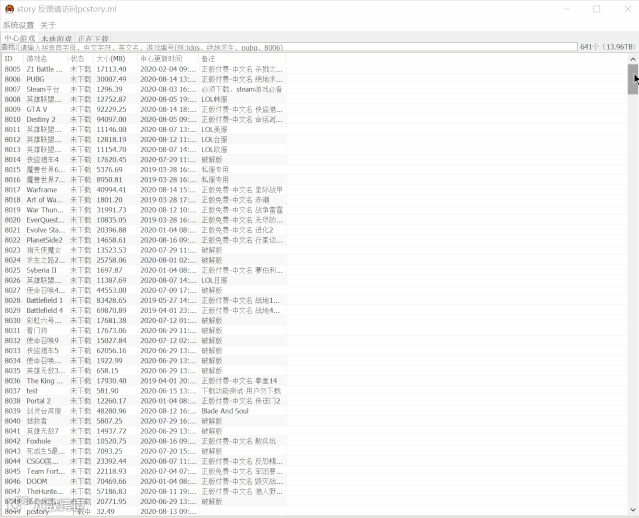This screenshot has height=518, width=639.
Task: Click ID cell 8039
Action: click(x=12, y=411)
